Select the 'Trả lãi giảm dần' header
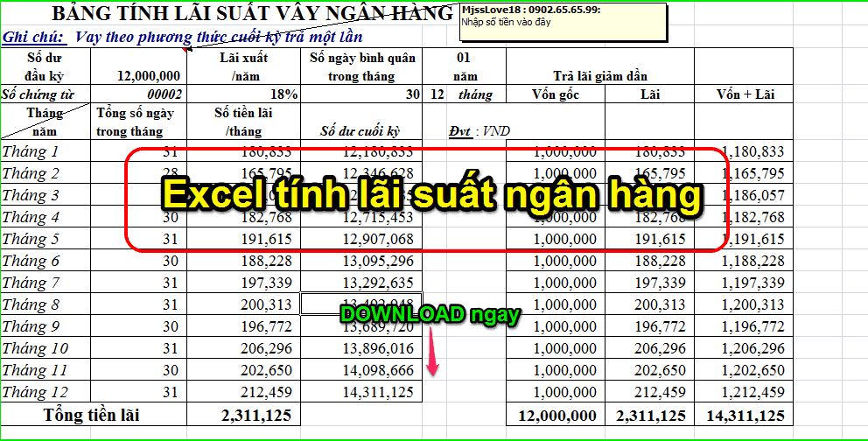This screenshot has height=441, width=868. coord(600,77)
